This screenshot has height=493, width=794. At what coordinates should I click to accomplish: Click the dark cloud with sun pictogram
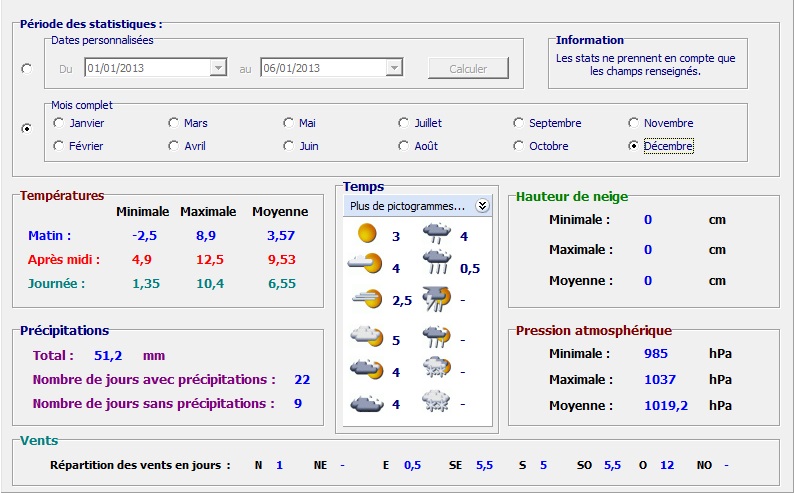[367, 370]
